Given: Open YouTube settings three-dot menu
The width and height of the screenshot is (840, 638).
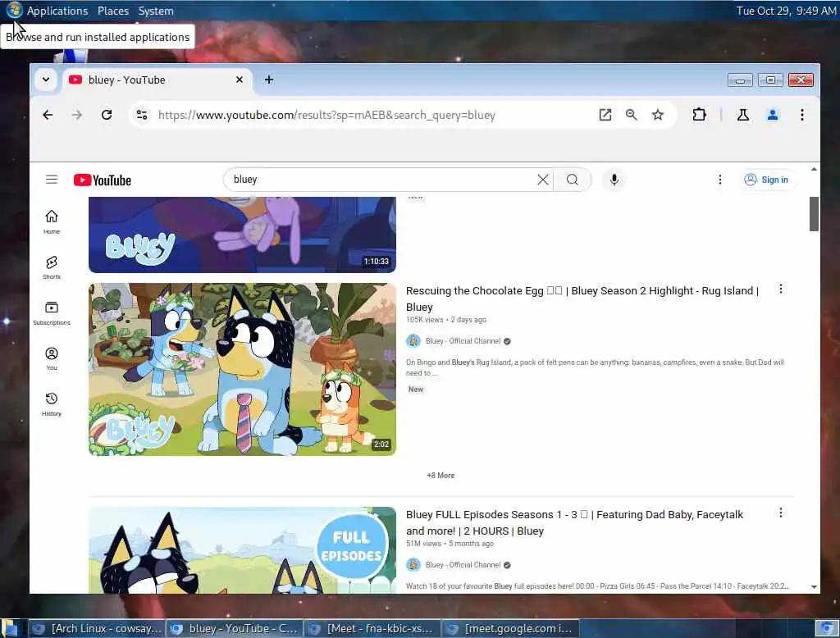Looking at the screenshot, I should [720, 180].
